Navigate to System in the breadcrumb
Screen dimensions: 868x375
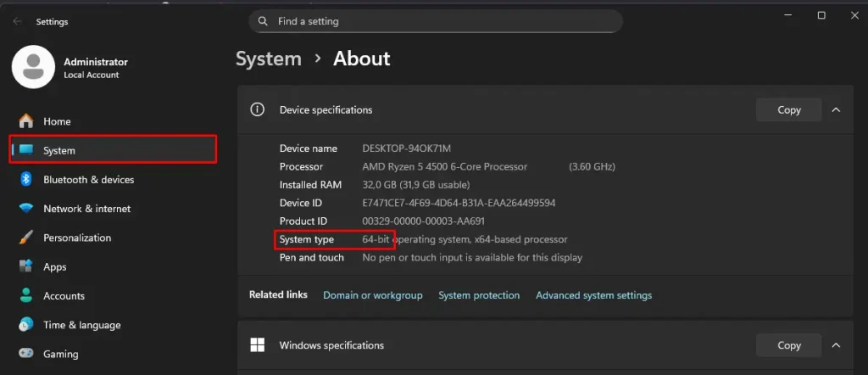point(269,59)
